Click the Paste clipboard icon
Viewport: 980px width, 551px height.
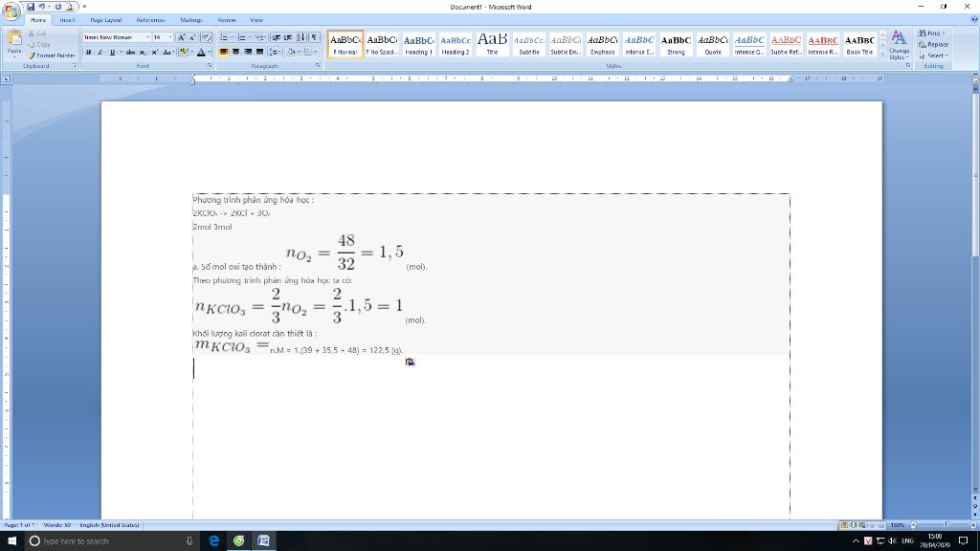(x=14, y=37)
